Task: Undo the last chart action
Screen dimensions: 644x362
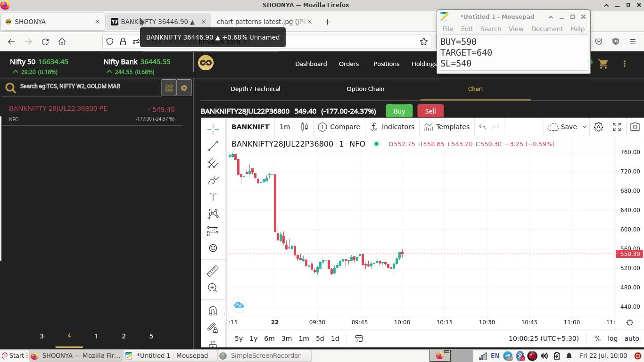Action: 482,127
